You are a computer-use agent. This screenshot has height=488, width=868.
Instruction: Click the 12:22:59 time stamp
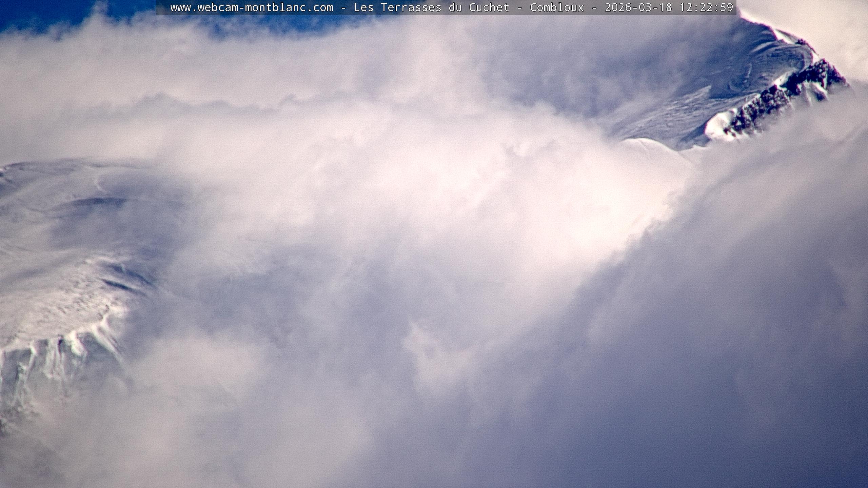tap(706, 7)
